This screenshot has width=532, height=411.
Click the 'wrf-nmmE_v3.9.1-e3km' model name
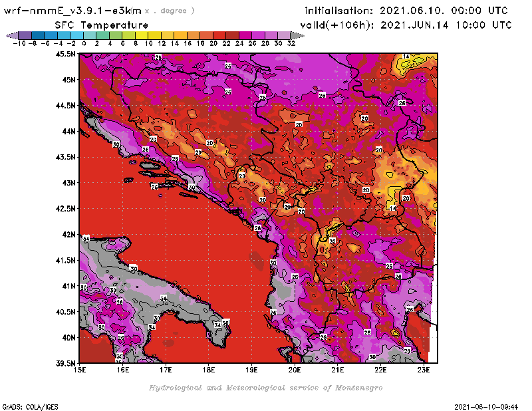(72, 11)
